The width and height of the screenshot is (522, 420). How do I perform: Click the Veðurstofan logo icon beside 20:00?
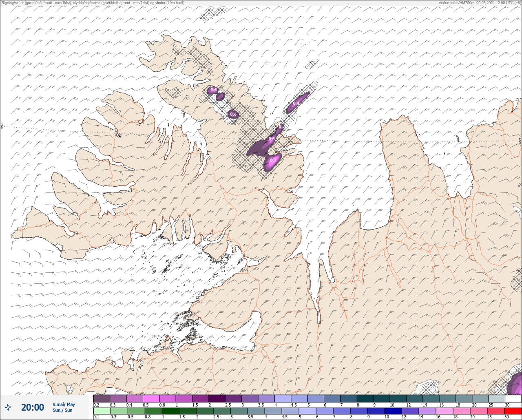pyautogui.click(x=8, y=407)
